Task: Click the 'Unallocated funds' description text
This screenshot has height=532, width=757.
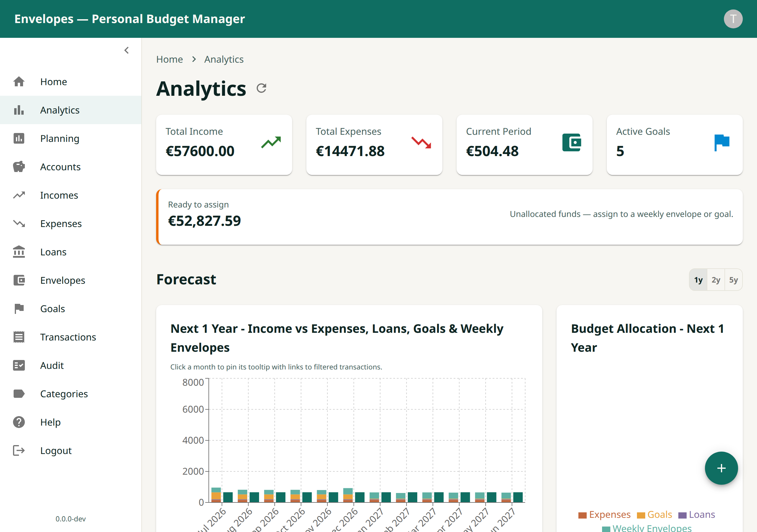Action: pos(621,214)
